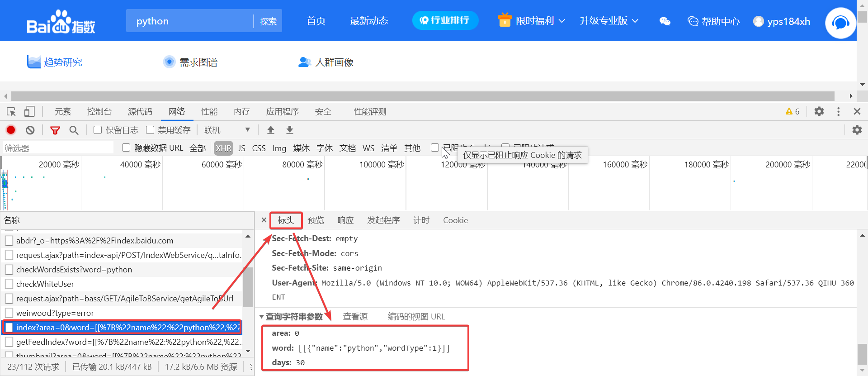Switch to the 元素 DevTools tab
The height and width of the screenshot is (376, 868).
63,111
